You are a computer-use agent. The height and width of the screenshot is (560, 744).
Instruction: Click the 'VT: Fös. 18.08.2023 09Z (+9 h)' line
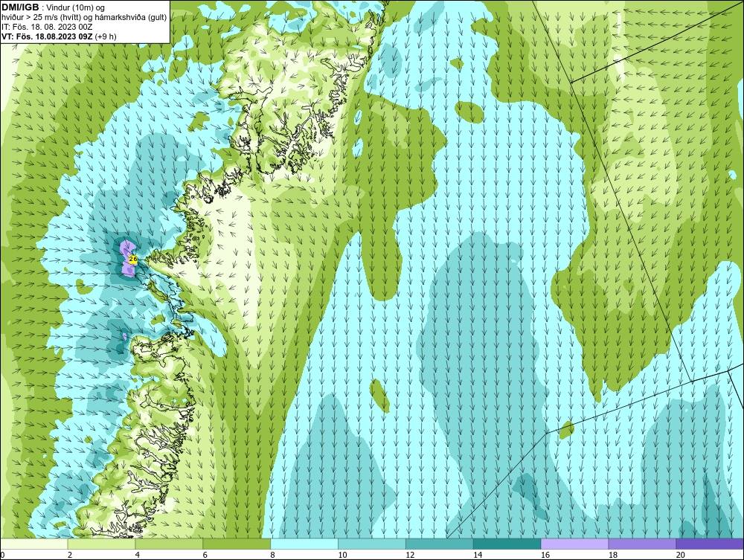coord(59,36)
